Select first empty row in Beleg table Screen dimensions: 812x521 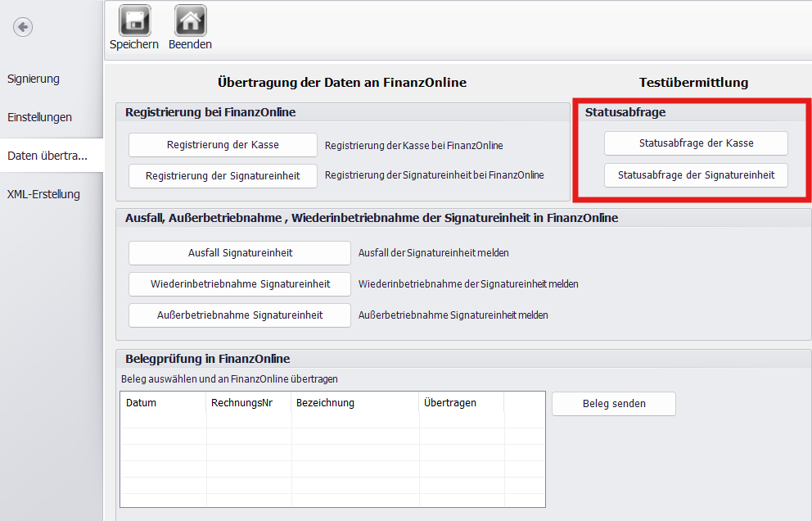(x=332, y=420)
